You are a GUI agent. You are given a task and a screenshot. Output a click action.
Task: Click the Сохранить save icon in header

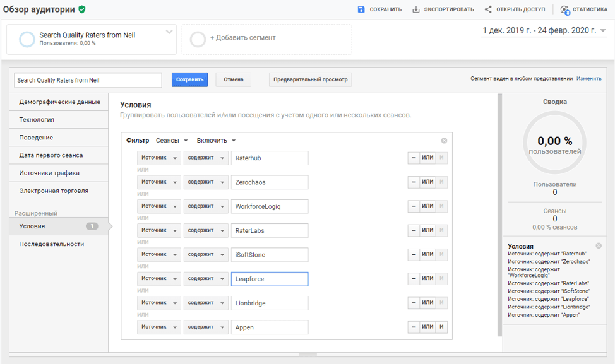361,9
